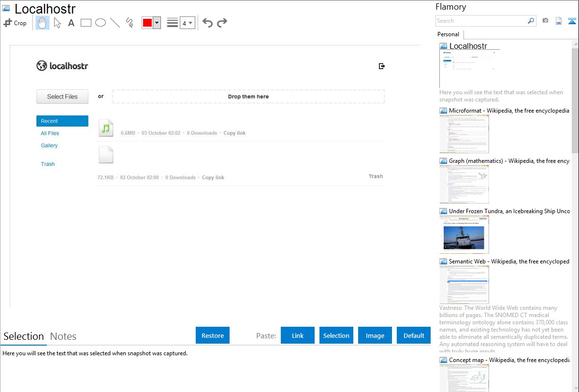Click the Under Frozen Tundra title text
Screen dimensions: 579x392
coord(509,211)
